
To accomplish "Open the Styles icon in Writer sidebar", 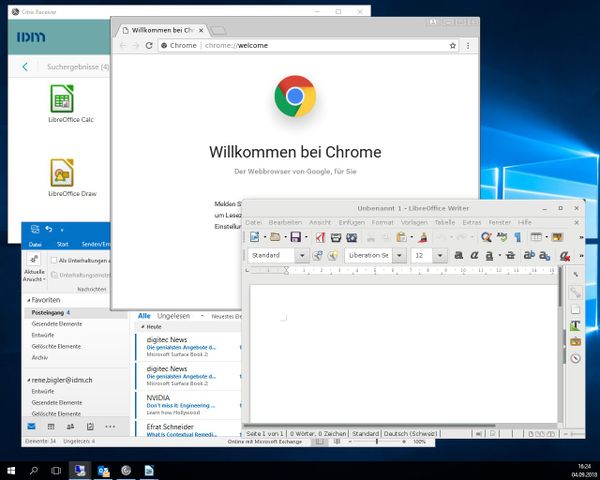I will (575, 326).
